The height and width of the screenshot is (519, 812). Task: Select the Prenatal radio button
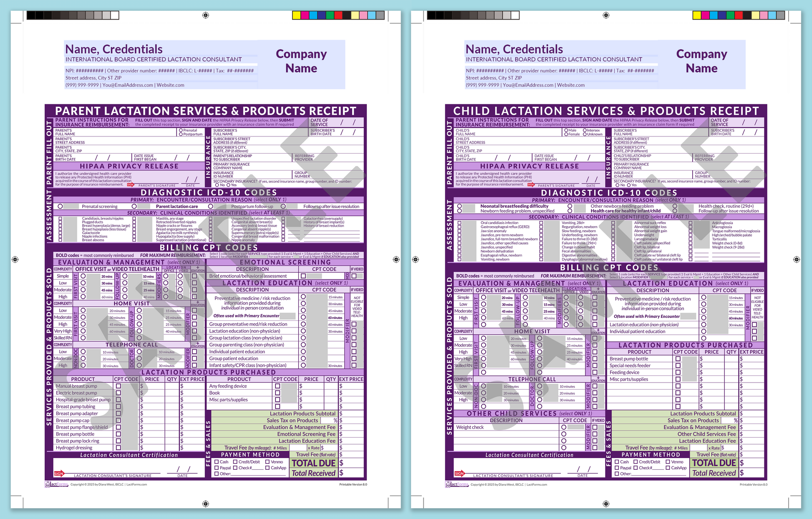[x=180, y=130]
